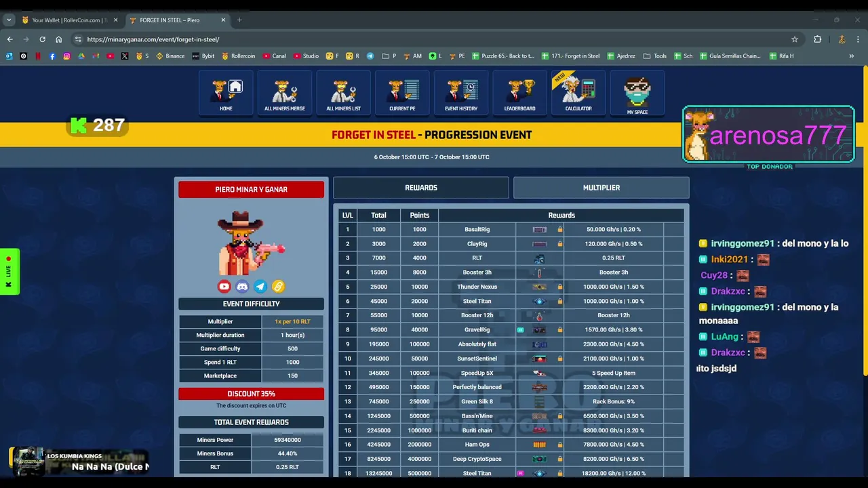Screen dimensions: 868x488
Task: Open the Netflix bookmark icon
Action: pyautogui.click(x=38, y=56)
